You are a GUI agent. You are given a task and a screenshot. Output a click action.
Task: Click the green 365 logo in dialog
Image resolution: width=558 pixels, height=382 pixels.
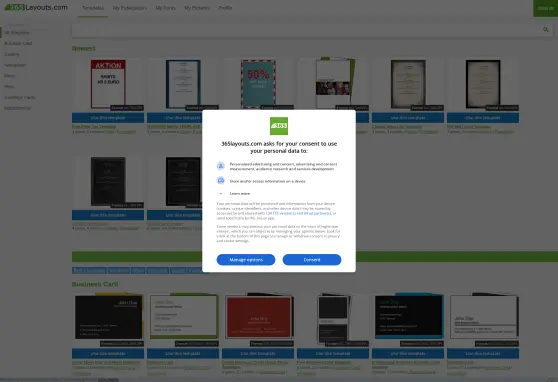(279, 126)
